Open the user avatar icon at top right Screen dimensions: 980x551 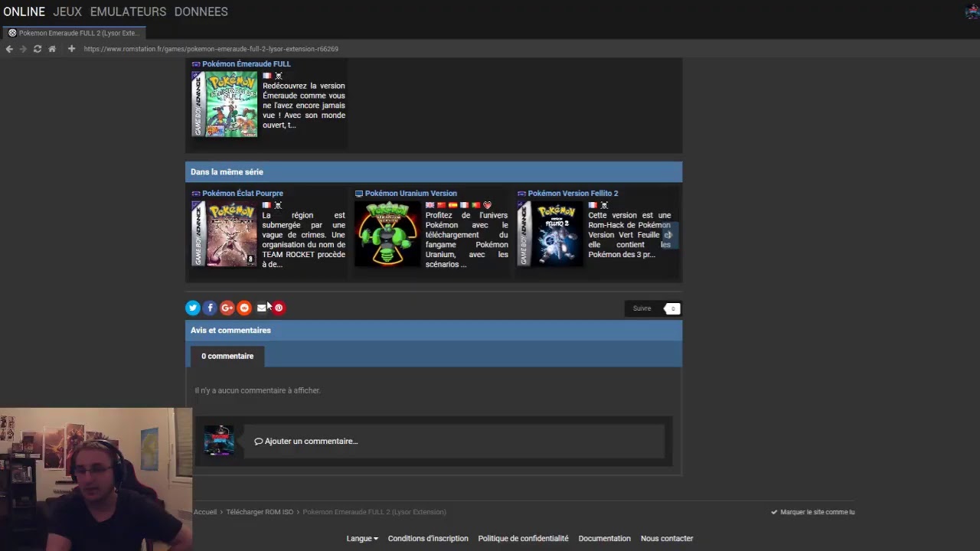(x=972, y=11)
